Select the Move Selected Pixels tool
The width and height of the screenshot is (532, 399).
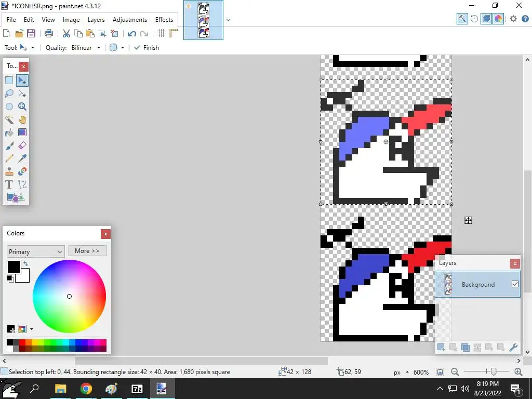click(x=22, y=81)
